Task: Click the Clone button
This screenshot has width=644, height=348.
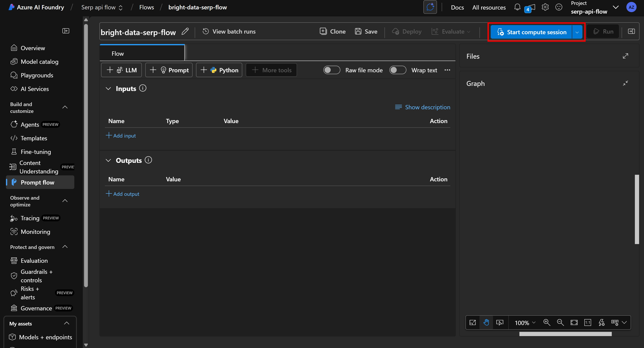Action: tap(333, 31)
